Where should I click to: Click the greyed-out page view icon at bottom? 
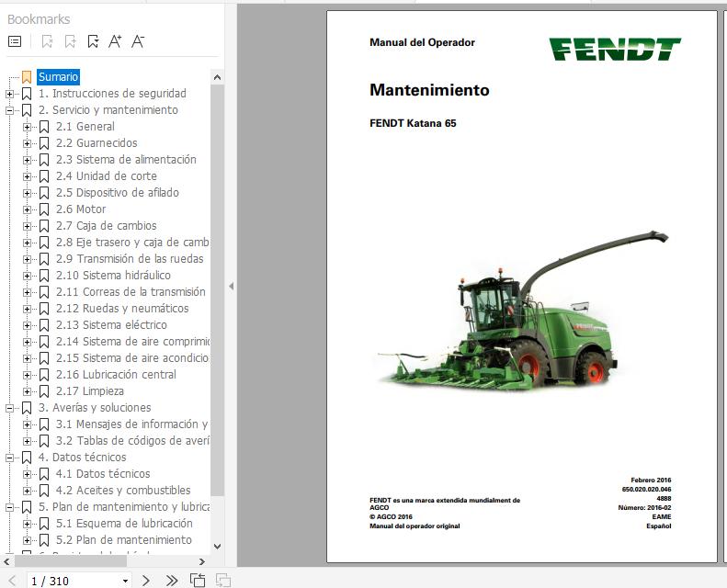pos(223,580)
